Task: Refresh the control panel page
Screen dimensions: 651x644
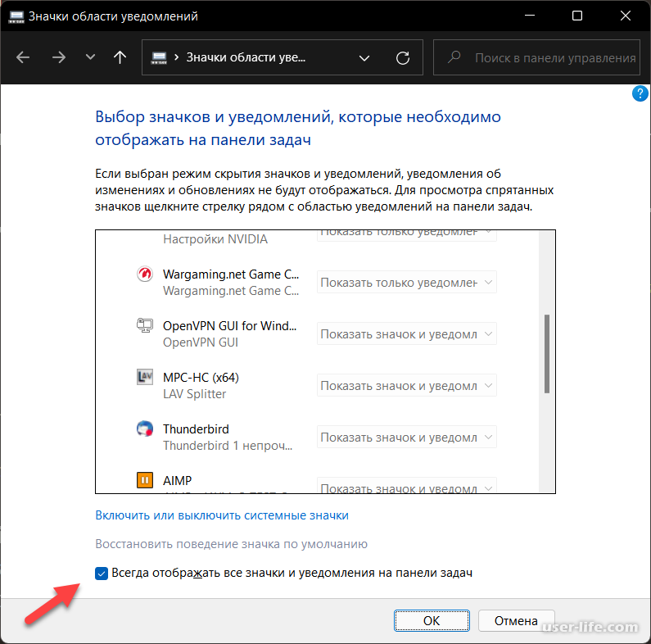Action: point(403,57)
